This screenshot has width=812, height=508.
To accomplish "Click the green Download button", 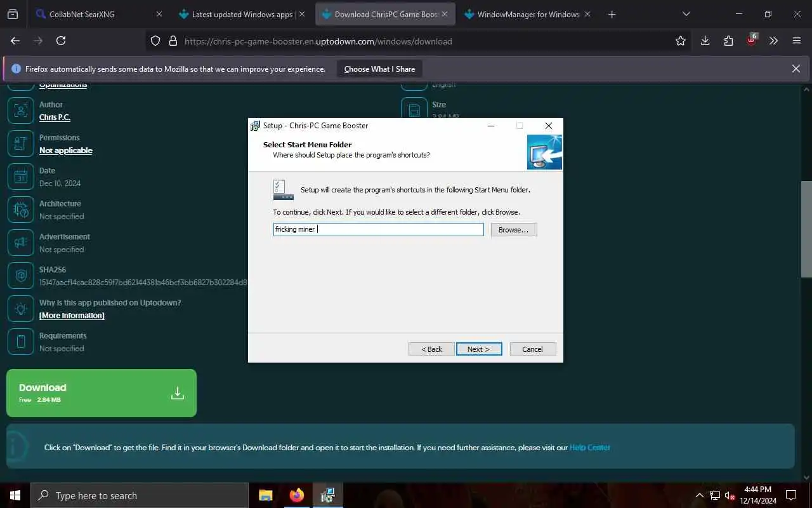I will tap(101, 393).
